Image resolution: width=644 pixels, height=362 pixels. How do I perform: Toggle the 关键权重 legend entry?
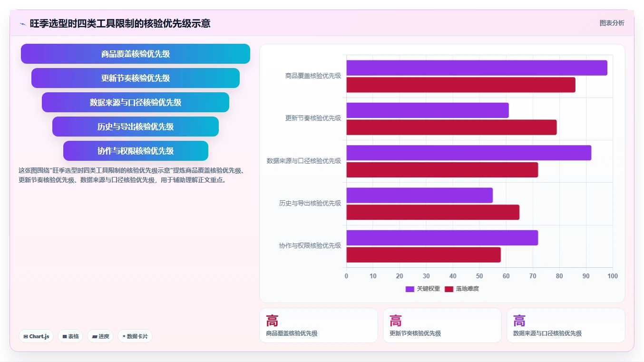[x=423, y=289]
